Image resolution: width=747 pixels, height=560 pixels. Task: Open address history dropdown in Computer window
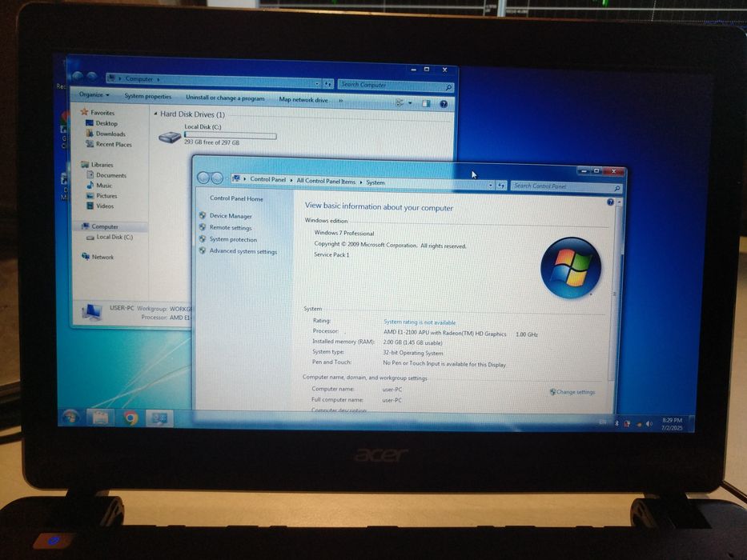tap(317, 83)
